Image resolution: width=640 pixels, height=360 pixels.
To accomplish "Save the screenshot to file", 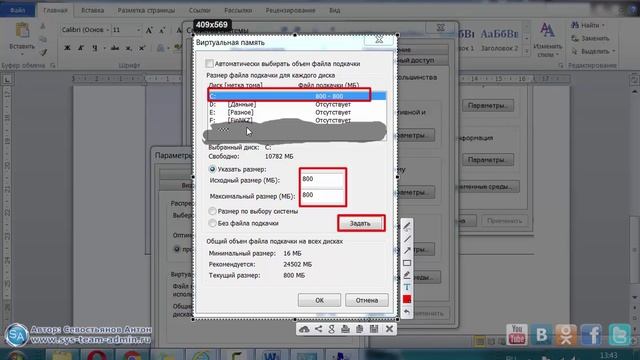I will pyautogui.click(x=374, y=329).
